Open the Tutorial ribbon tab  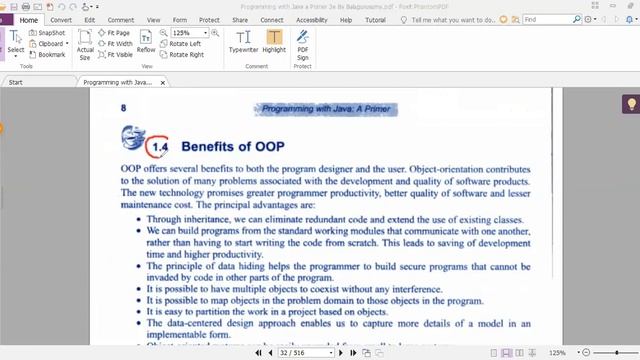point(375,20)
